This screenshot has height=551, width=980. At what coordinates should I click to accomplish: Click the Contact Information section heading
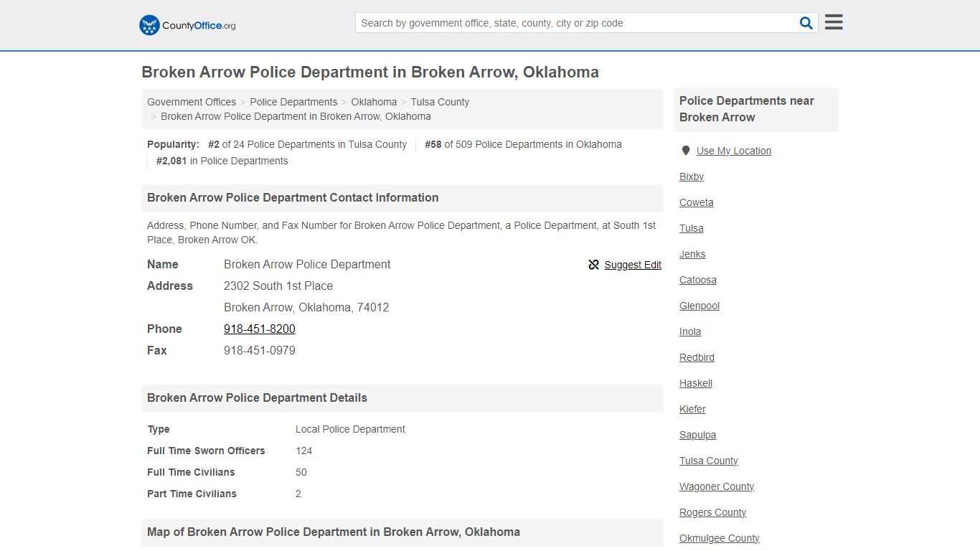[x=293, y=197]
